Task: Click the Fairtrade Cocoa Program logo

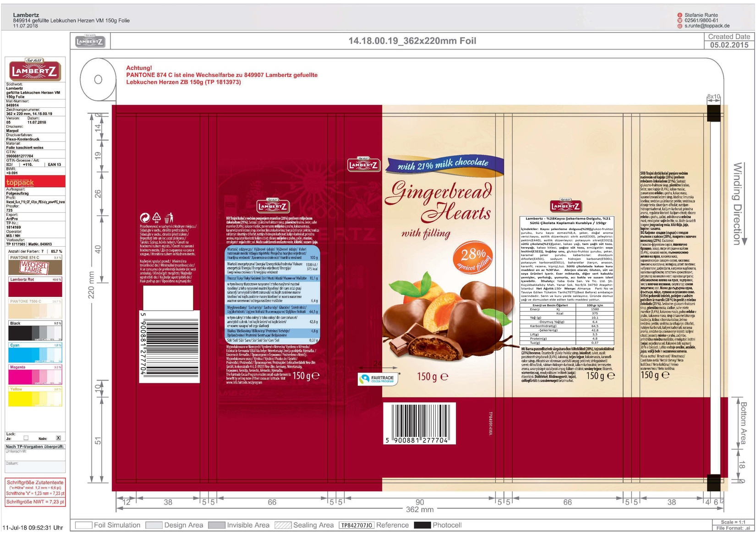Action: 378,379
